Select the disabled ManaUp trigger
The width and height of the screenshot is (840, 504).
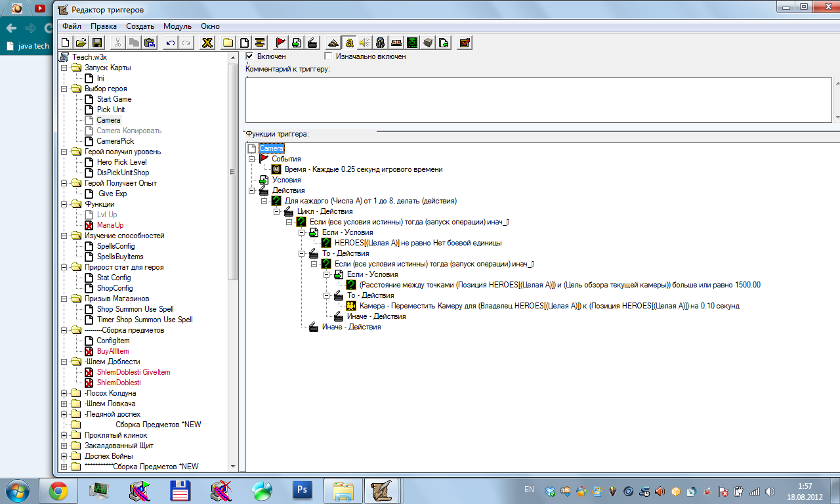point(110,225)
